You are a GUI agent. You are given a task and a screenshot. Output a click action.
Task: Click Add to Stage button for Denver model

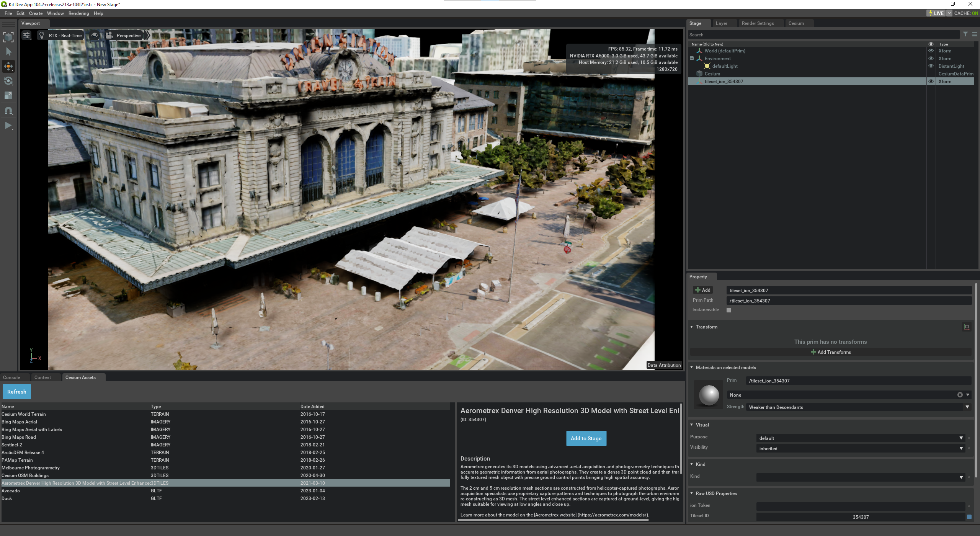(586, 438)
